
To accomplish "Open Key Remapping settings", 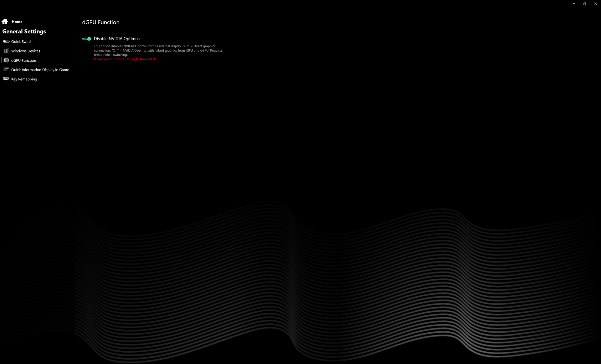I will [24, 79].
